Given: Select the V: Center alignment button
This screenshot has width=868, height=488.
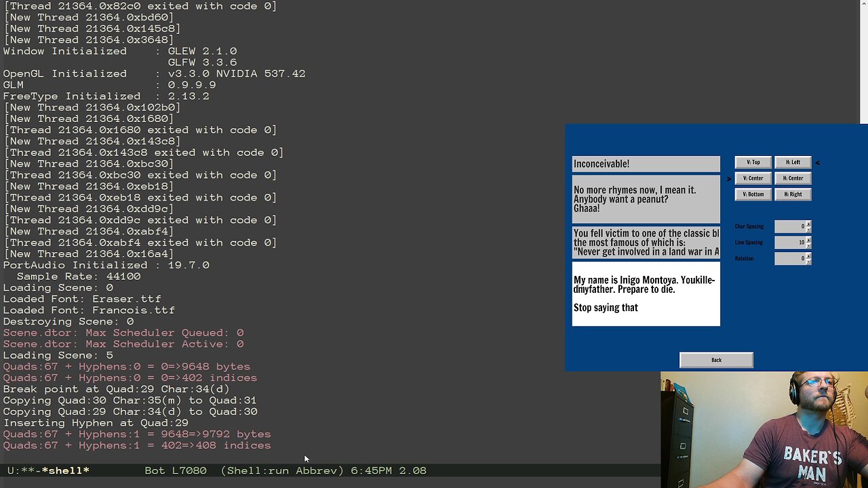Looking at the screenshot, I should pyautogui.click(x=753, y=178).
